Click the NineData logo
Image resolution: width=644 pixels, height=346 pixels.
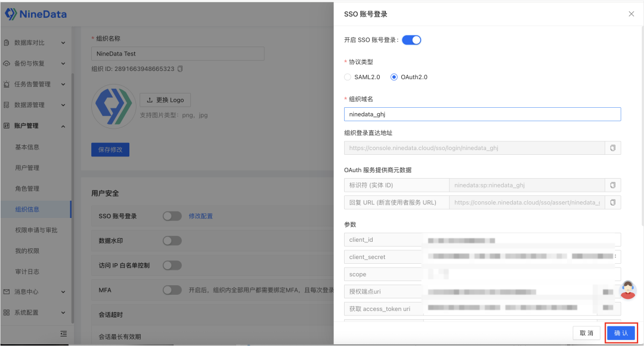coord(36,14)
